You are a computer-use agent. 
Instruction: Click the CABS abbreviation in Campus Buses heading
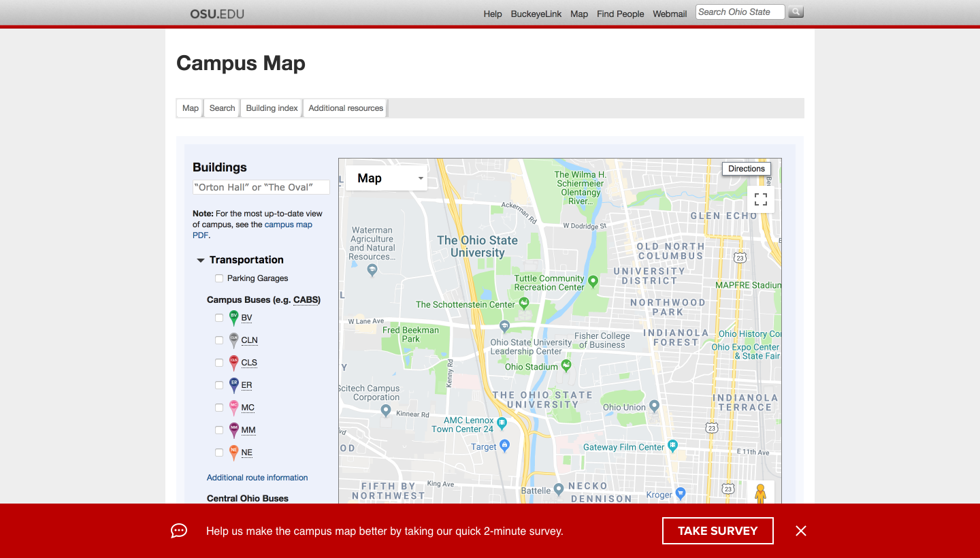point(306,299)
